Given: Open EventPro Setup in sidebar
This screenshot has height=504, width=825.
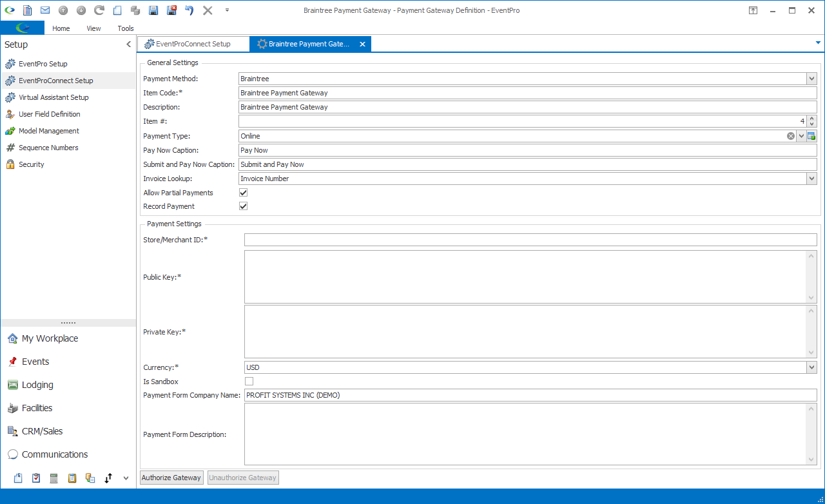Looking at the screenshot, I should pos(43,64).
